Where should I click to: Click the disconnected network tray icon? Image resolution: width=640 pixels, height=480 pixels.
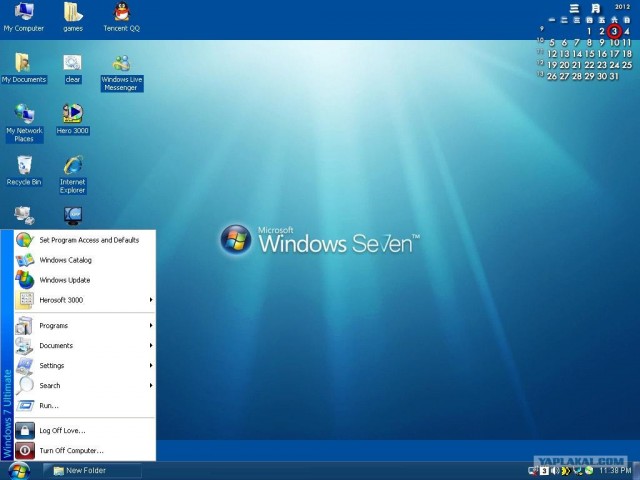coord(533,471)
